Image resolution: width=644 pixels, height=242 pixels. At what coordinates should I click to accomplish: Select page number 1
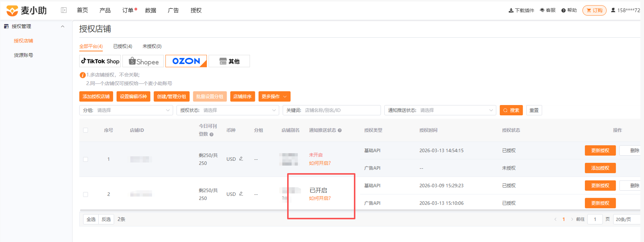[x=564, y=219]
